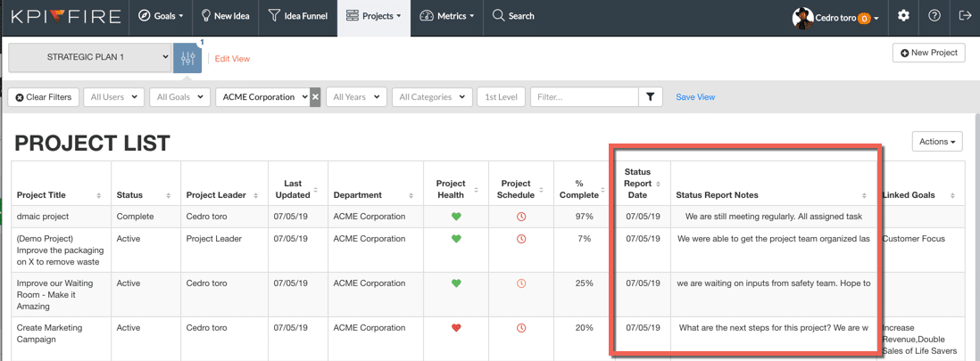Open the Actions dropdown button
Screen dimensions: 980x361
point(936,142)
